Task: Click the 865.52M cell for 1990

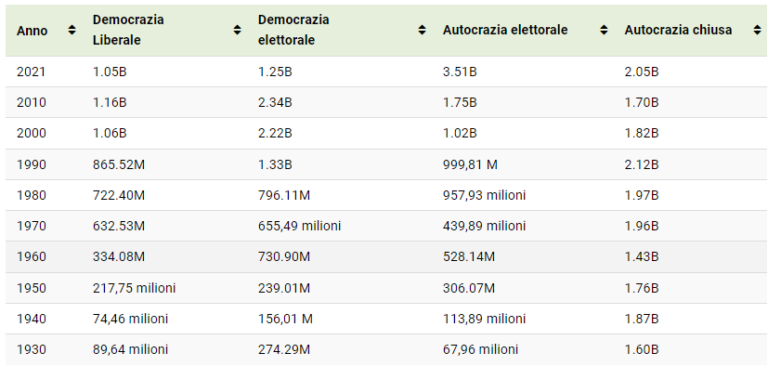Action: tap(119, 165)
